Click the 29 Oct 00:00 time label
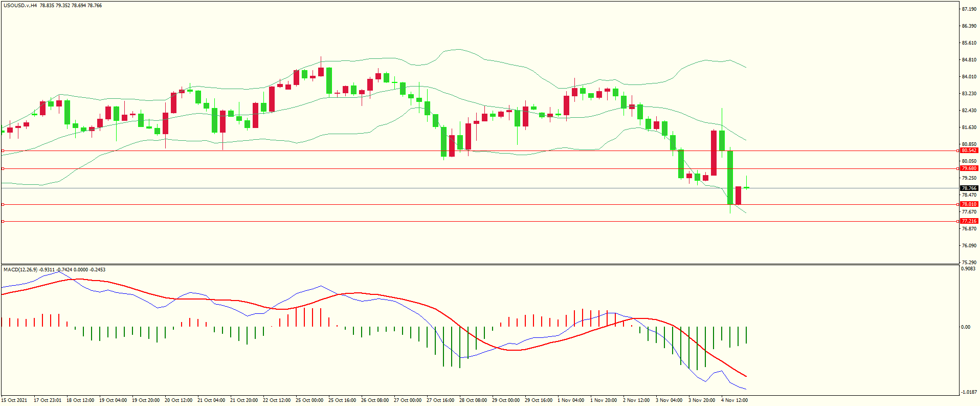Screen dimensions: 980x406 coord(506,400)
